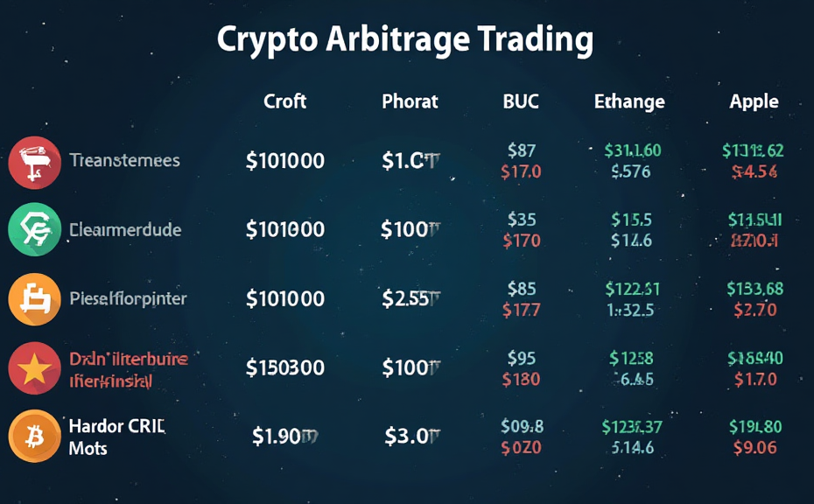Click the orange Bitcoin icon
The height and width of the screenshot is (504, 814).
[34, 437]
